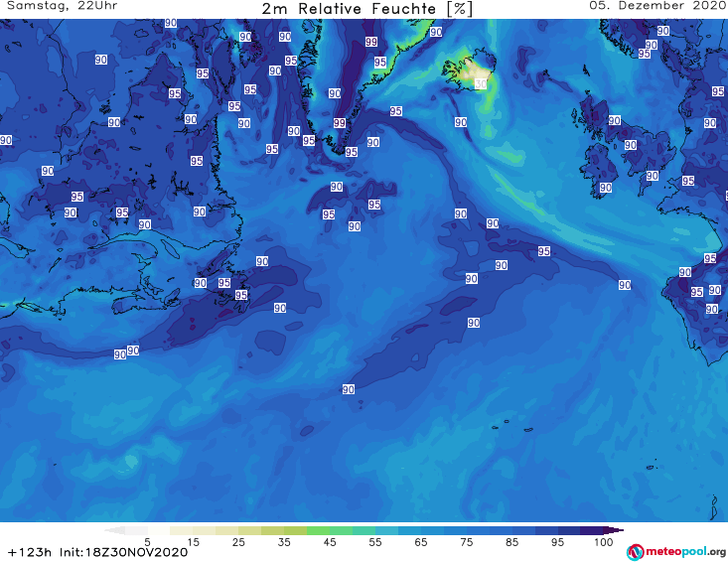Click the legend value '35'
This screenshot has height=562, width=728.
pos(284,542)
